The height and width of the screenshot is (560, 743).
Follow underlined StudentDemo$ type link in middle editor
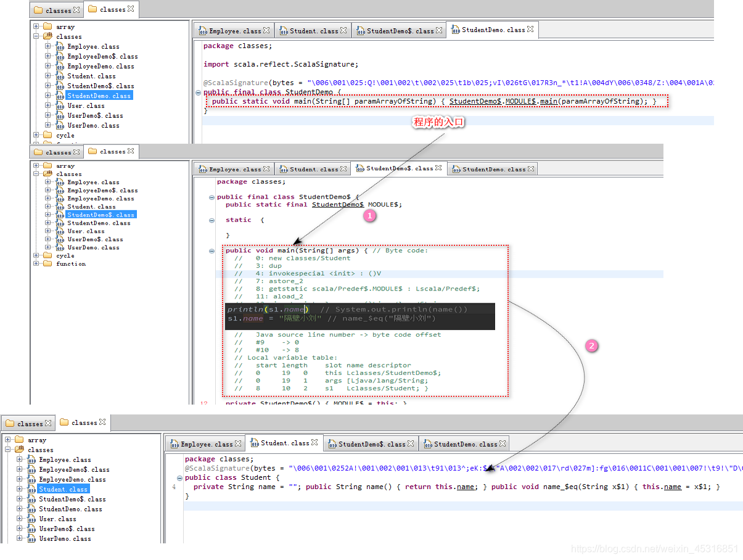pyautogui.click(x=338, y=205)
